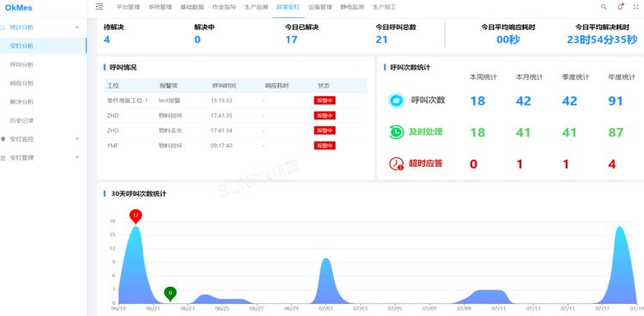The width and height of the screenshot is (644, 316).
Task: Switch to the 设备管理 top tab
Action: tap(320, 7)
